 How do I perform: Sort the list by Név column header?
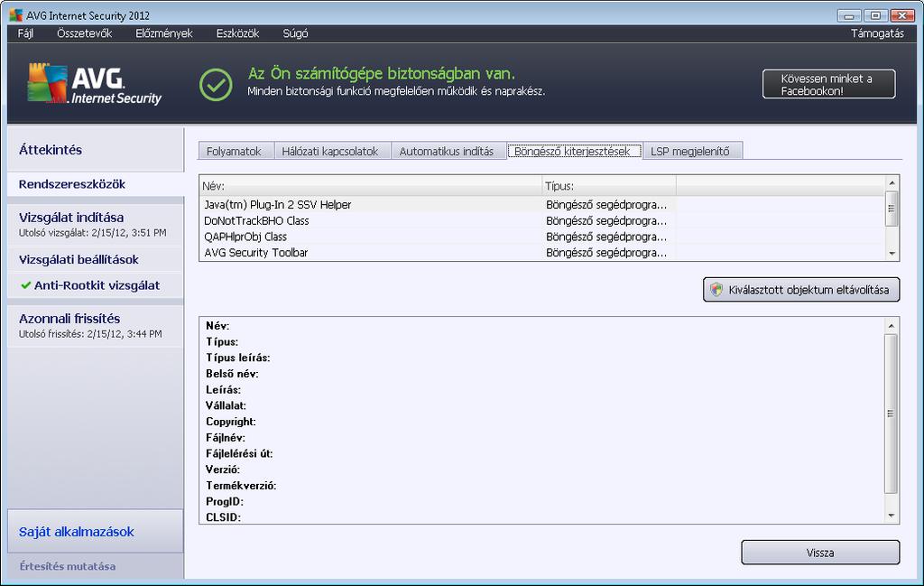click(x=370, y=186)
